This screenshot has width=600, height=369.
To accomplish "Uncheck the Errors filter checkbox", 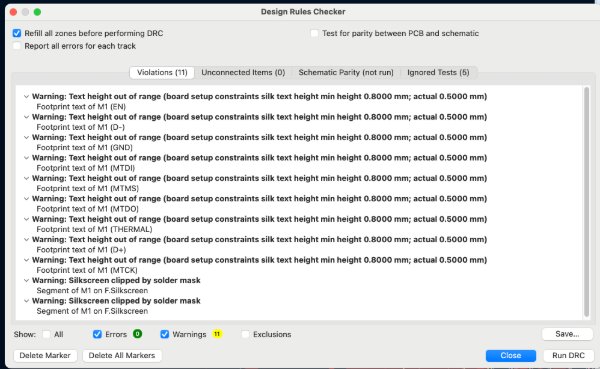I will [x=97, y=334].
